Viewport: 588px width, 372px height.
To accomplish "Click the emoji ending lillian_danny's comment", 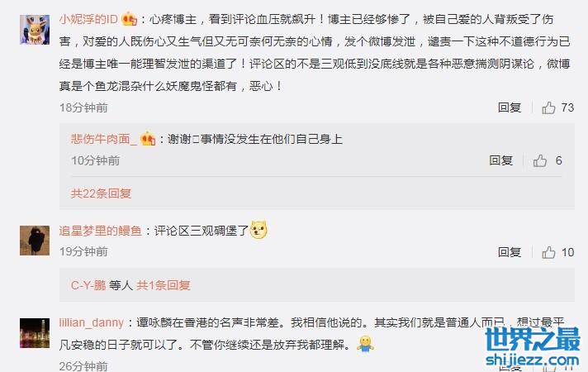I will [x=365, y=343].
